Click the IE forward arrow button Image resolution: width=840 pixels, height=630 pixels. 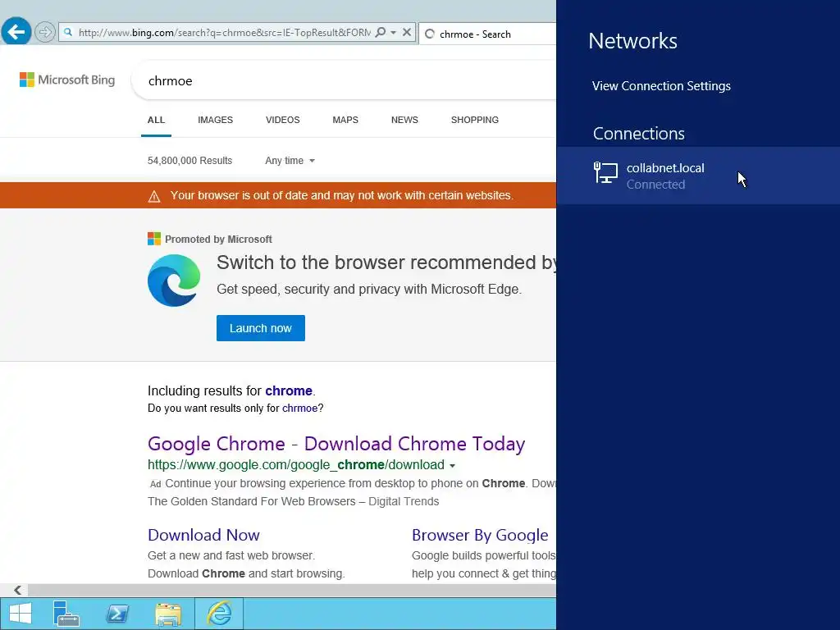click(45, 32)
